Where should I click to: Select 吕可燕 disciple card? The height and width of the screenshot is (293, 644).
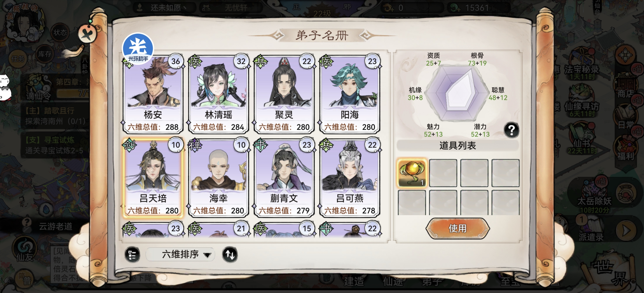tap(350, 178)
